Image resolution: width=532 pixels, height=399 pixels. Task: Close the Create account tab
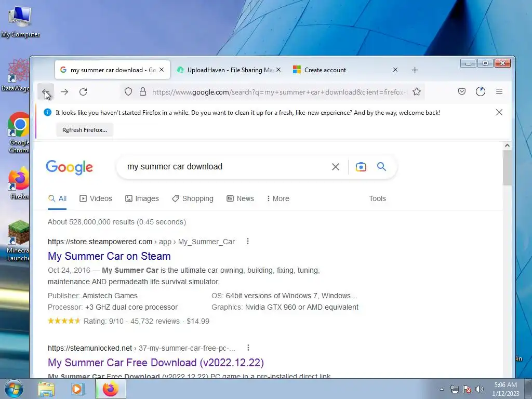click(395, 70)
